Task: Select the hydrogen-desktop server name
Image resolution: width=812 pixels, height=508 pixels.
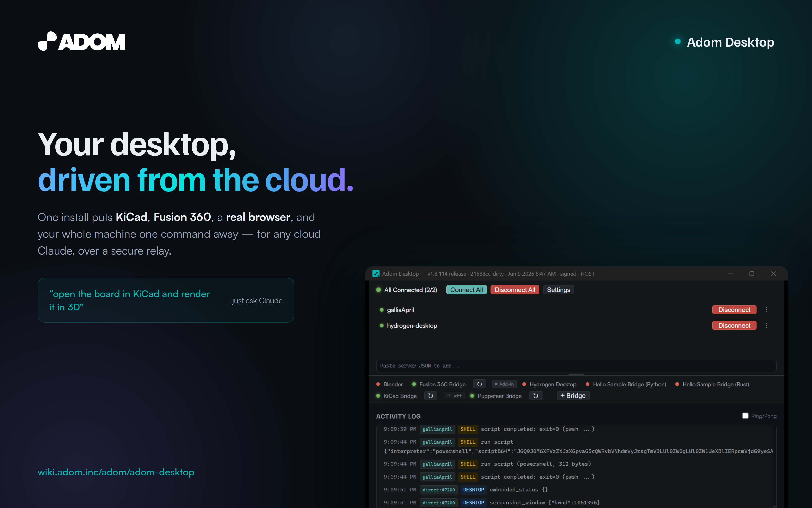Action: [x=412, y=326]
